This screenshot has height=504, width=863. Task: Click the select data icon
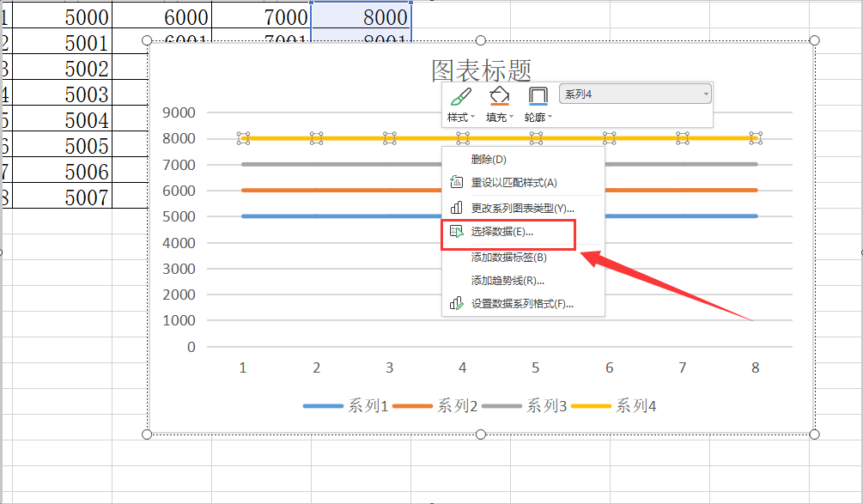point(456,232)
